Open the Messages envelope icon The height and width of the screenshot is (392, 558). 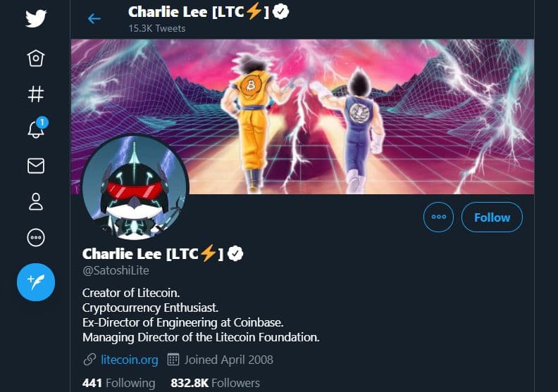click(x=36, y=165)
